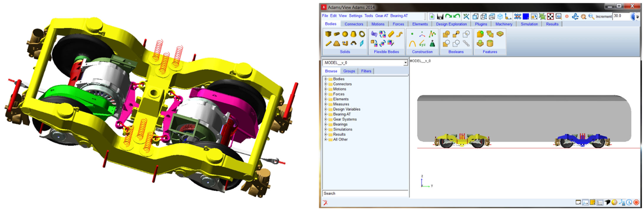
Task: Click the red stop icon in status bar
Action: pos(636,202)
